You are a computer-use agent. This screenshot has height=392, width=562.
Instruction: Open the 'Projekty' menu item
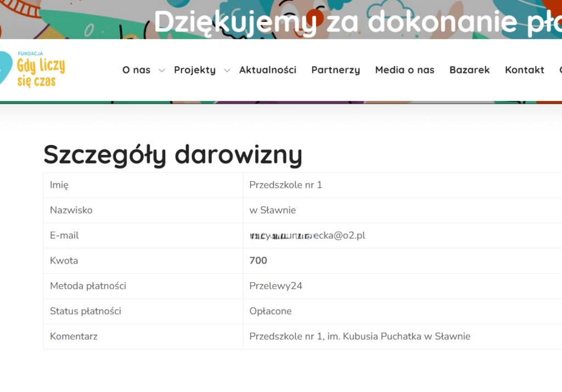coord(194,70)
